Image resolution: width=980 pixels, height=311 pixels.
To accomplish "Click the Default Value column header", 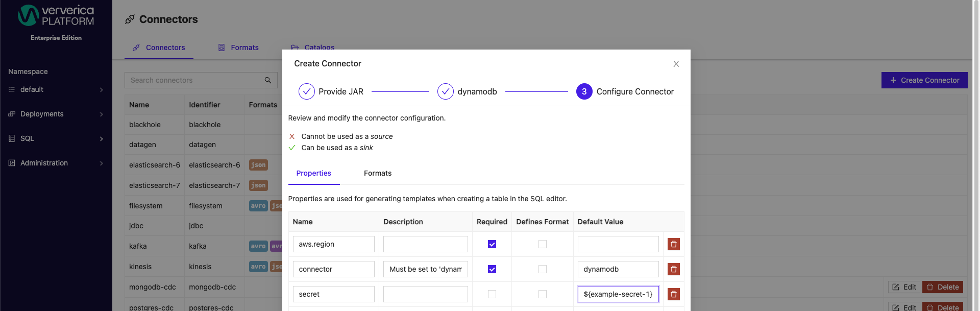I will click(x=600, y=222).
